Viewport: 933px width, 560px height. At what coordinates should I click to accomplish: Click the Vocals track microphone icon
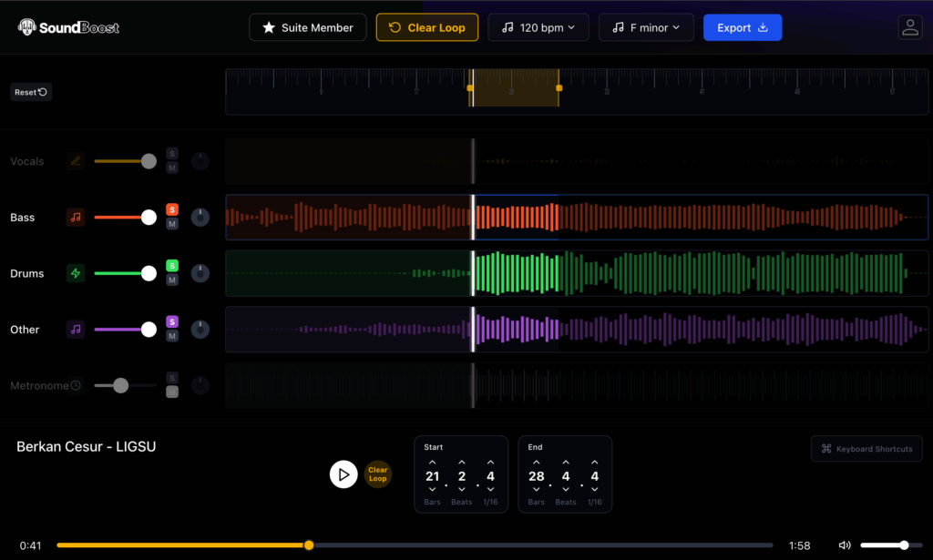coord(76,161)
